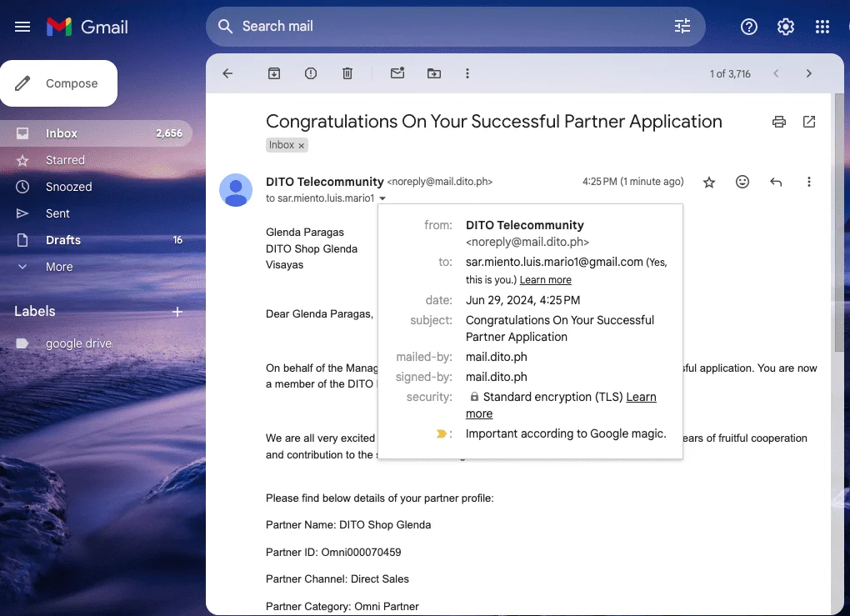The width and height of the screenshot is (850, 616).
Task: Open the Inbox folder
Action: pyautogui.click(x=96, y=133)
